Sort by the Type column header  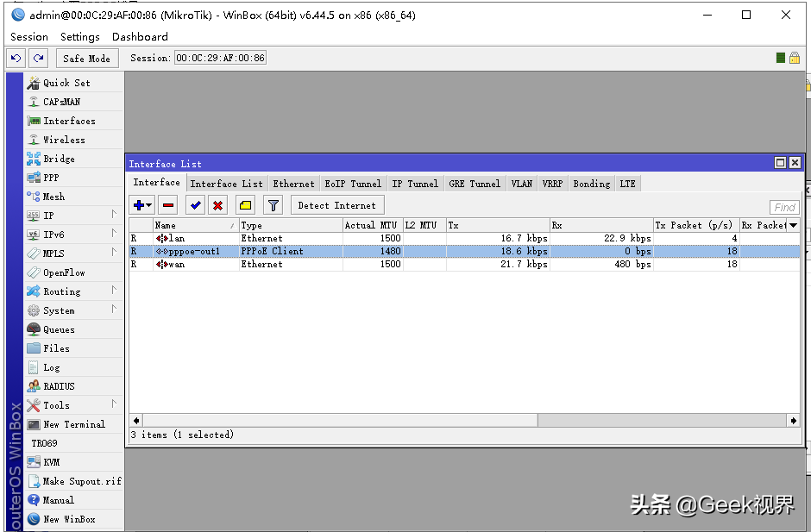click(291, 225)
